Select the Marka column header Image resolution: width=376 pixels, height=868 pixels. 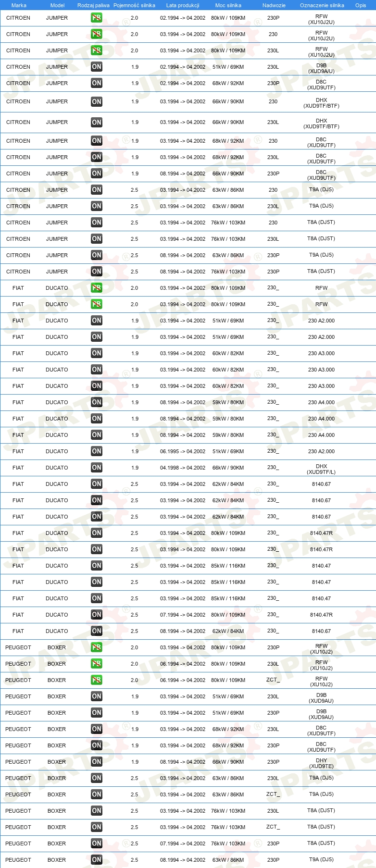[x=19, y=5]
